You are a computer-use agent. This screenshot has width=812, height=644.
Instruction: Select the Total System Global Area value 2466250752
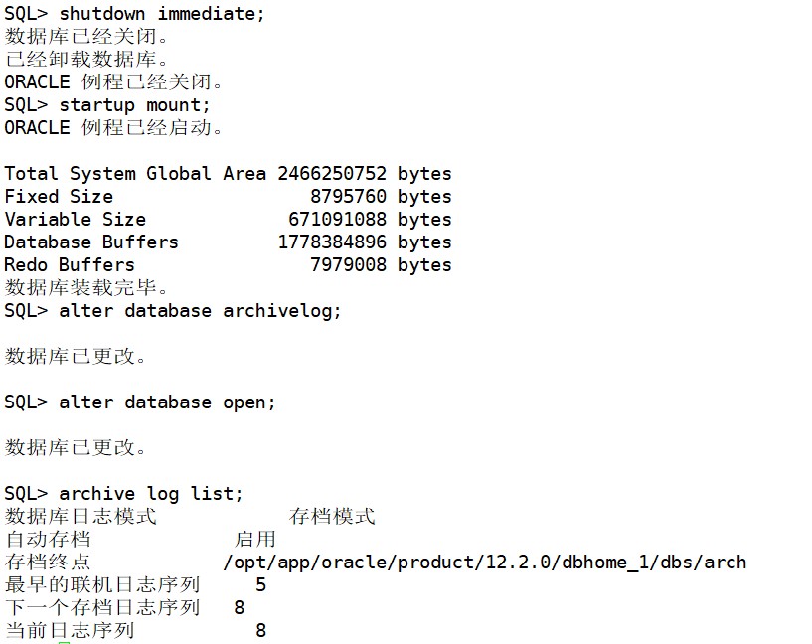click(x=332, y=174)
